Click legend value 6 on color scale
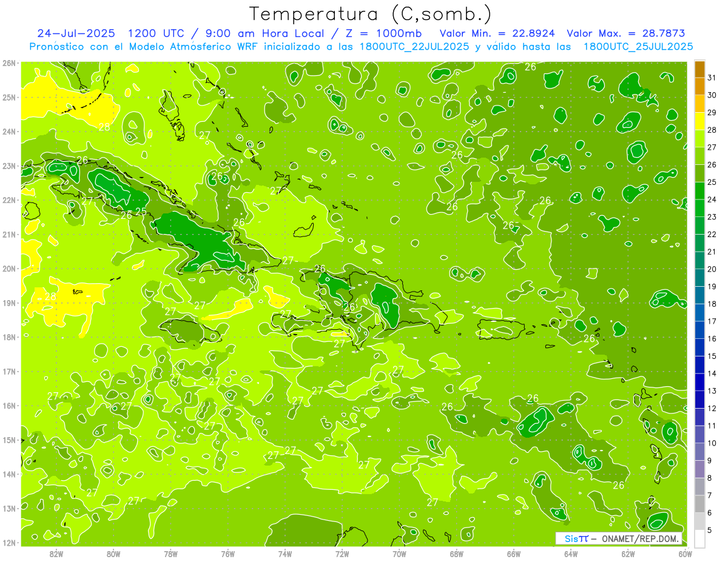Viewport: 728px width, 562px height. [710, 513]
